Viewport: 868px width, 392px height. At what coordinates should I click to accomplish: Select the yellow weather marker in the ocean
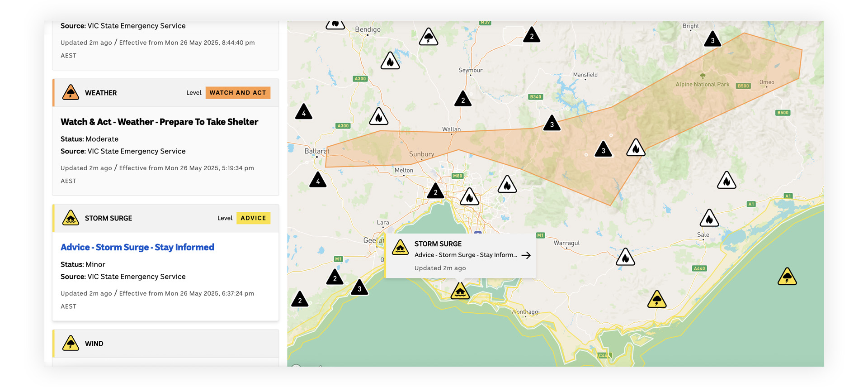787,277
